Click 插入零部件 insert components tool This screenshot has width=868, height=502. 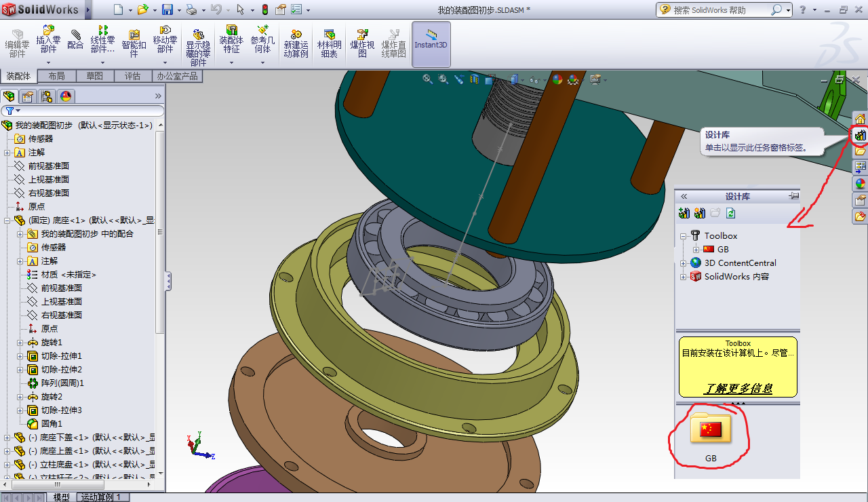tap(48, 40)
